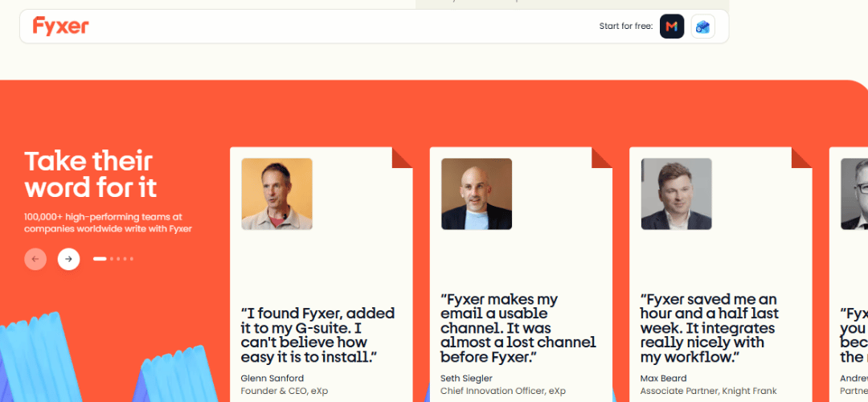Start for free with Gmail icon
868x402 pixels.
[672, 26]
